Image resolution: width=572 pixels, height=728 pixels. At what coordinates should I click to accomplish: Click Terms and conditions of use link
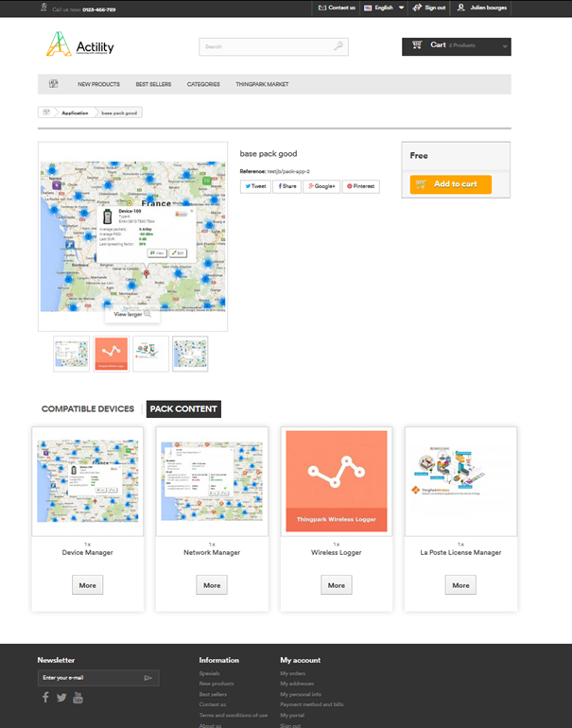click(x=234, y=715)
